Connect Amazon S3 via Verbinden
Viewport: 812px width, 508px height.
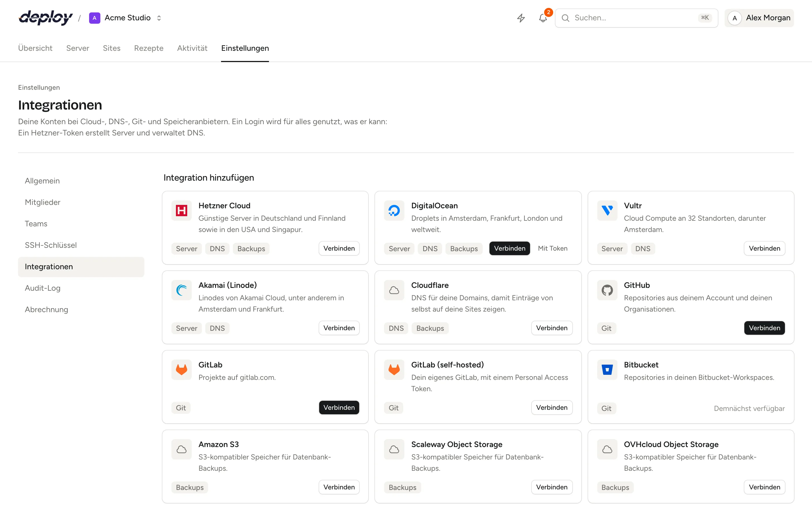click(339, 487)
